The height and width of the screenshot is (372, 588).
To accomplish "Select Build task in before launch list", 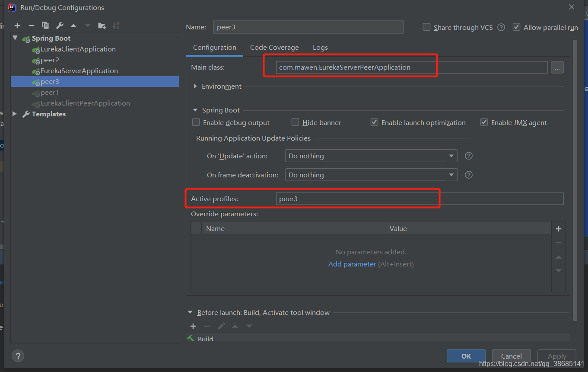I will coord(378,338).
